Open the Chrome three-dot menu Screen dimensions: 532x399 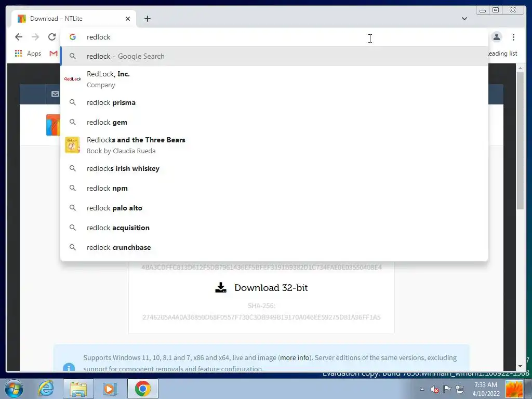513,37
